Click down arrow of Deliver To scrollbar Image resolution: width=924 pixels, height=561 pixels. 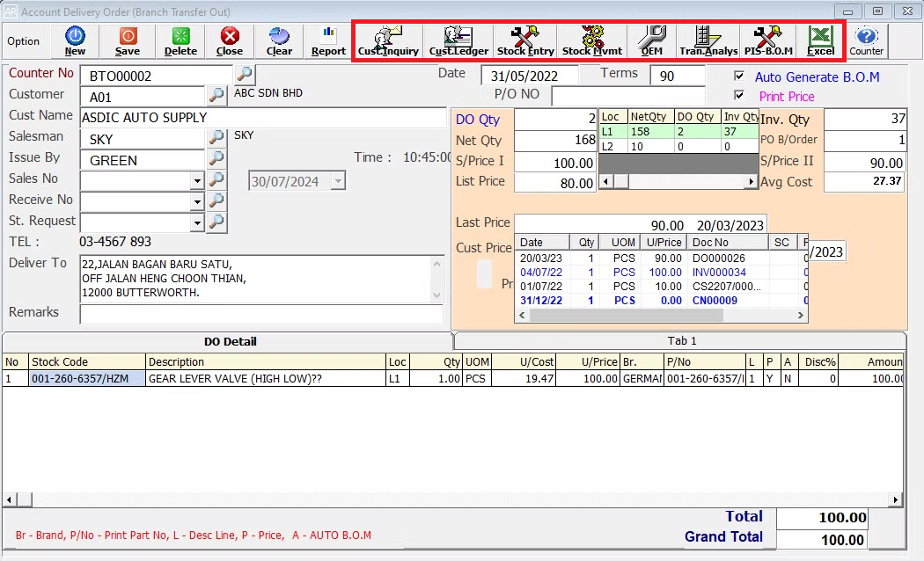tap(436, 295)
